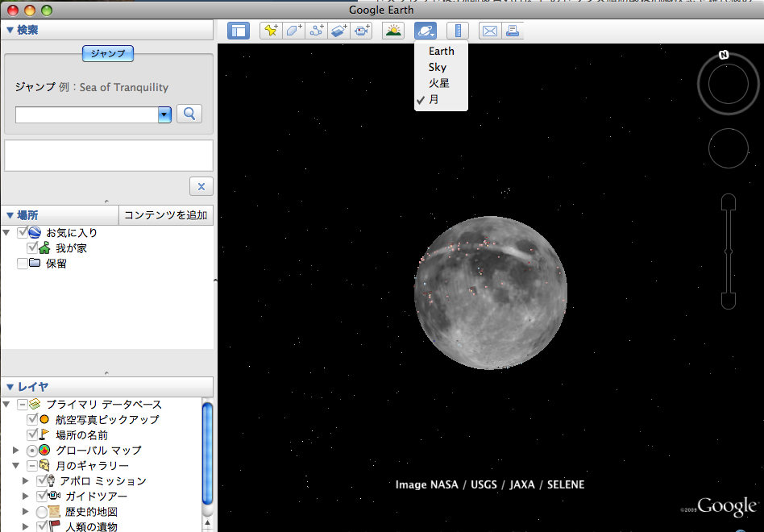This screenshot has width=764, height=532.
Task: Click the zoom slider track
Action: [729, 251]
